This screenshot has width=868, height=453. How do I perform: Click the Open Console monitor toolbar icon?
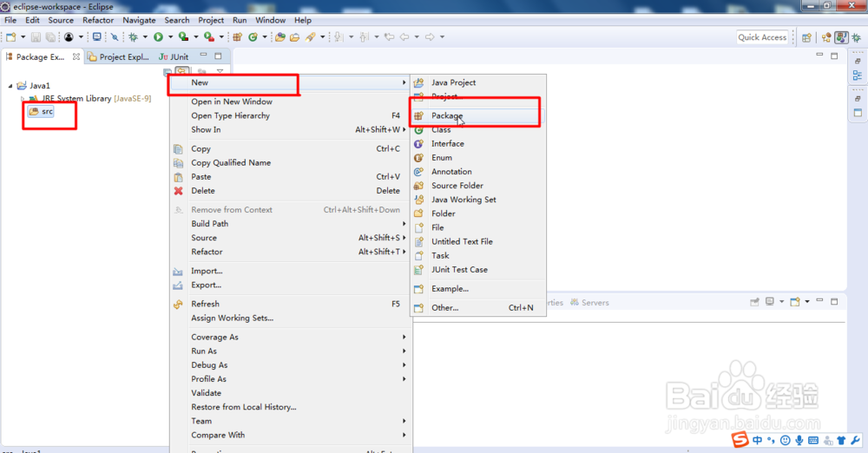pyautogui.click(x=97, y=37)
